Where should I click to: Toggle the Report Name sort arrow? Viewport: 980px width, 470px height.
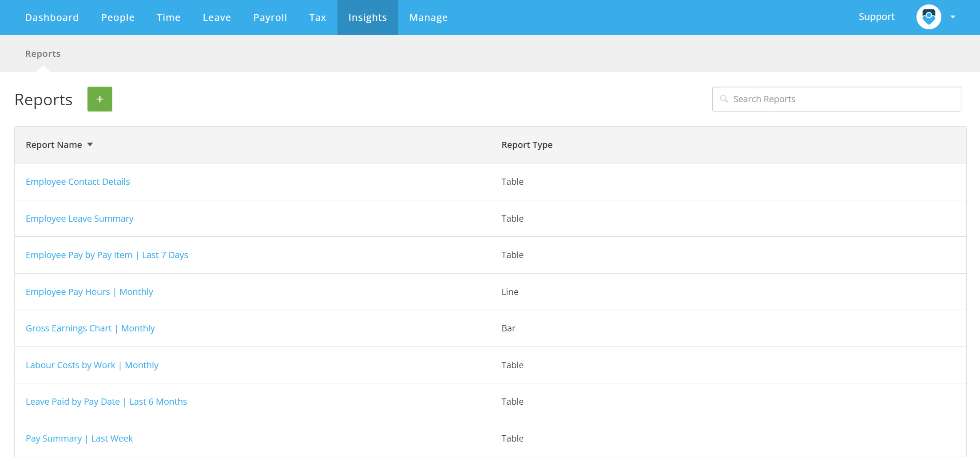click(90, 145)
